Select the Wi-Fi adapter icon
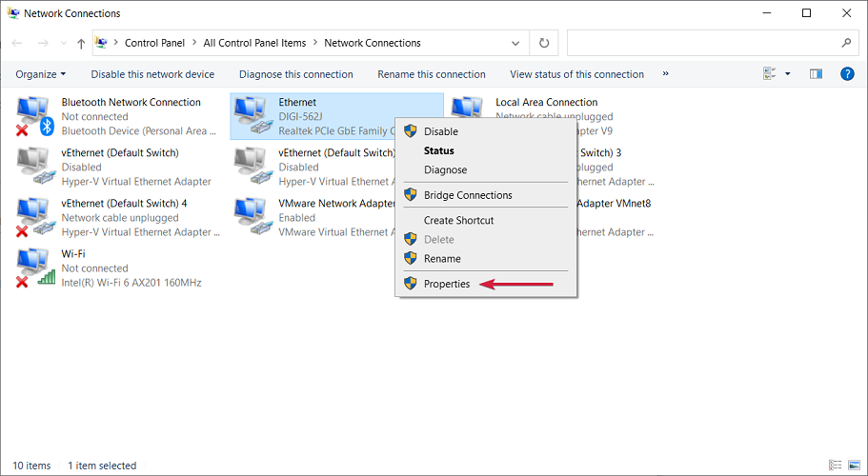 (x=34, y=268)
